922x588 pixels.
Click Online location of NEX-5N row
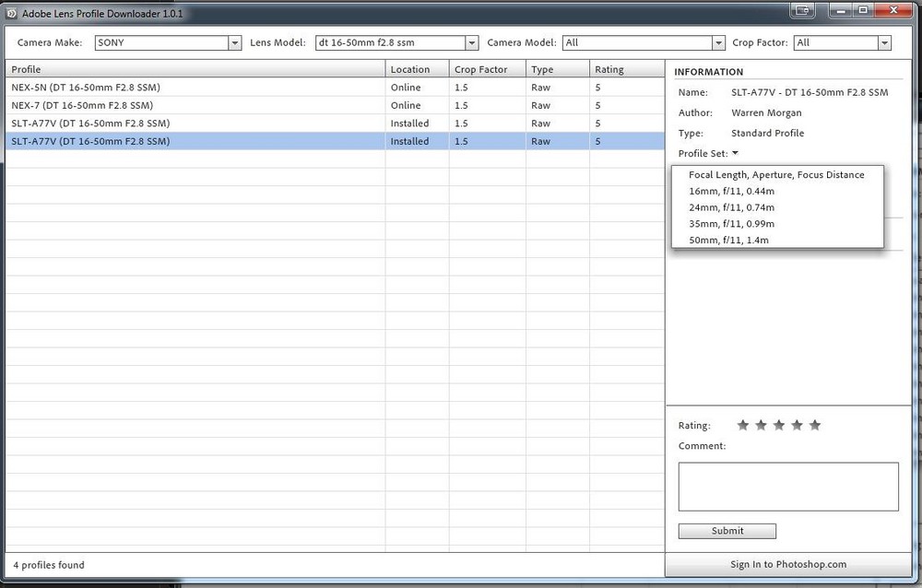[406, 87]
